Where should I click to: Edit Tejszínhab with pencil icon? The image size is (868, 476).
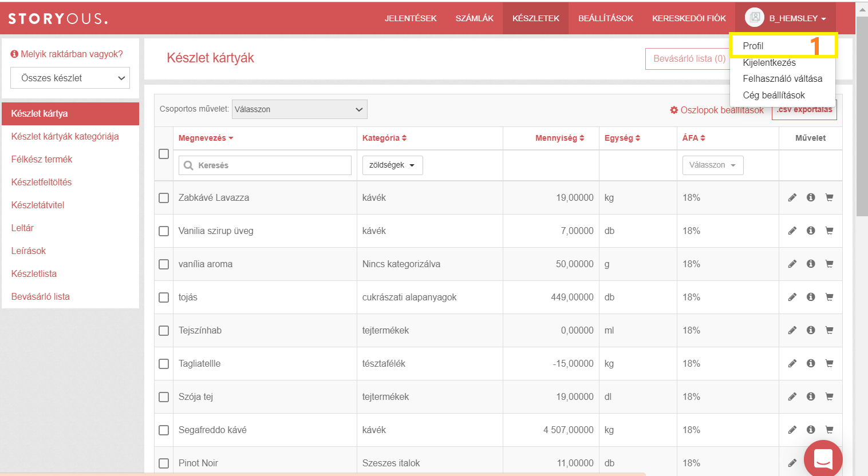tap(792, 330)
